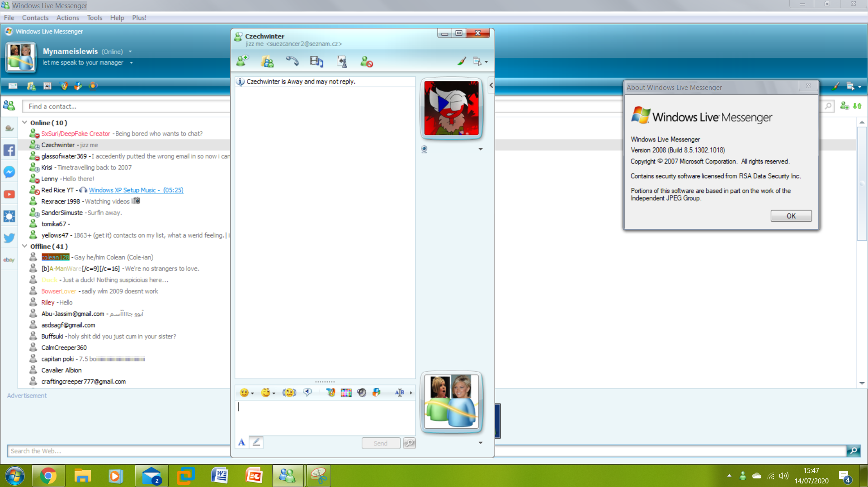This screenshot has width=868, height=487.
Task: Click the tray clock showing 15:47
Action: point(811,471)
